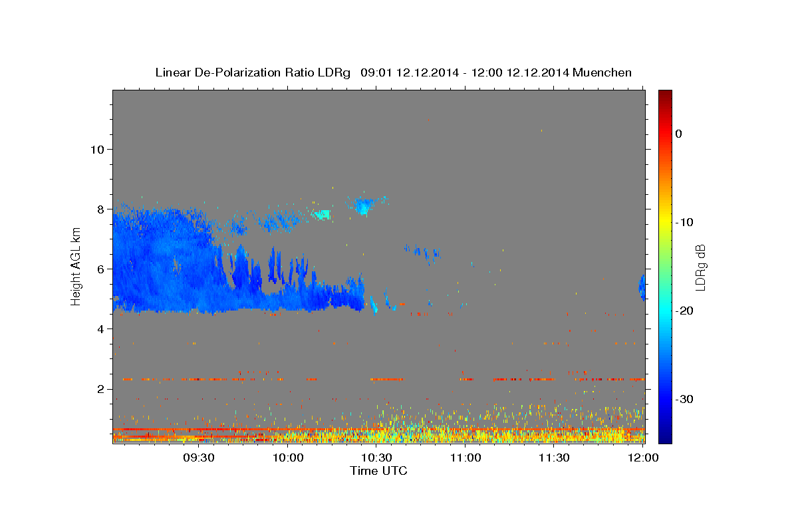Click the height tick label 4
Image resolution: width=798 pixels, height=532 pixels.
[101, 329]
